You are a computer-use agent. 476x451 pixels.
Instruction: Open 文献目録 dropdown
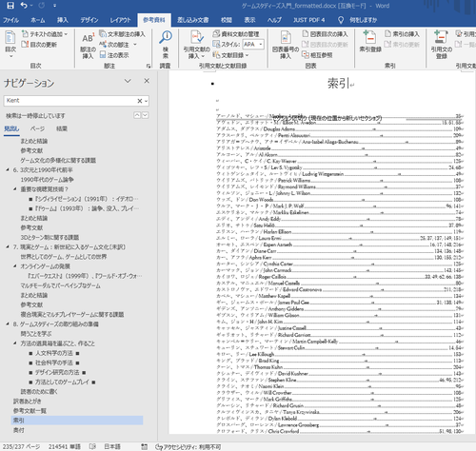[x=230, y=55]
